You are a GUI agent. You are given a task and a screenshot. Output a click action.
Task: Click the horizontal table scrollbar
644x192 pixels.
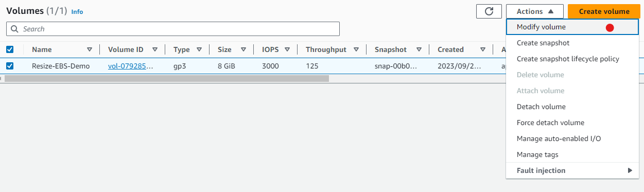pyautogui.click(x=166, y=79)
